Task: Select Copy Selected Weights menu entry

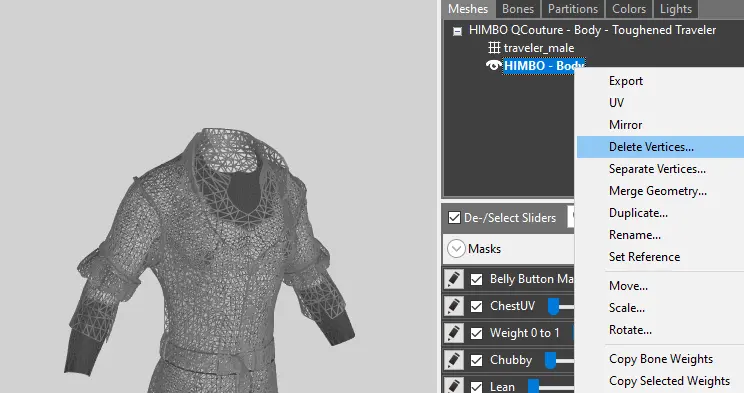Action: (x=660, y=381)
